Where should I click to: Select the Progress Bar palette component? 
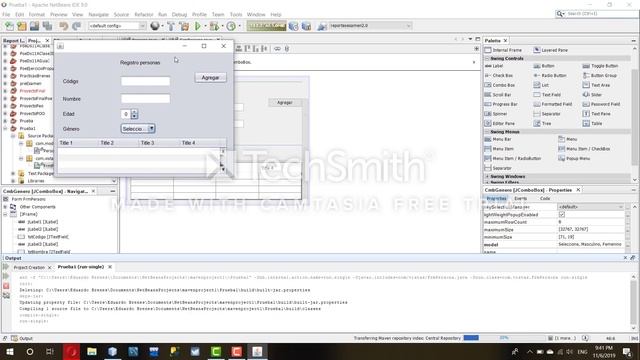tap(501, 104)
